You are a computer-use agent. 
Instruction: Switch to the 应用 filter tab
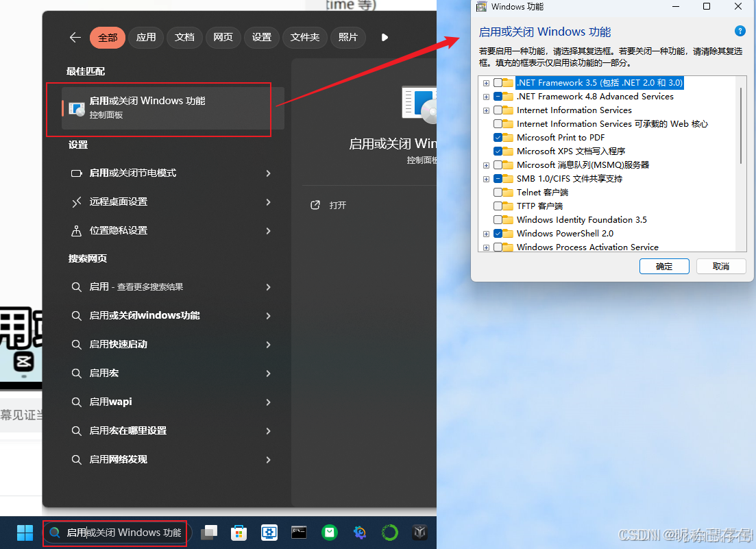tap(145, 37)
